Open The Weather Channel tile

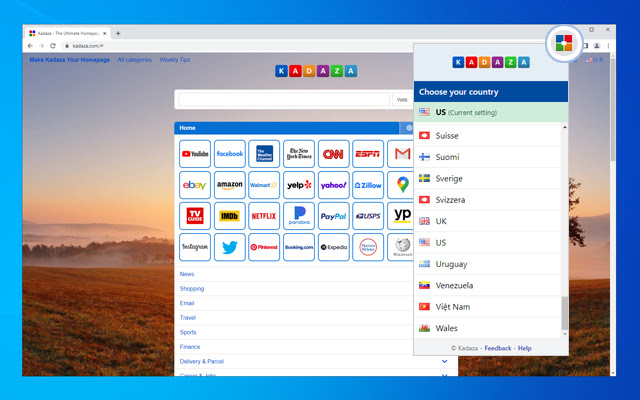[x=264, y=154]
